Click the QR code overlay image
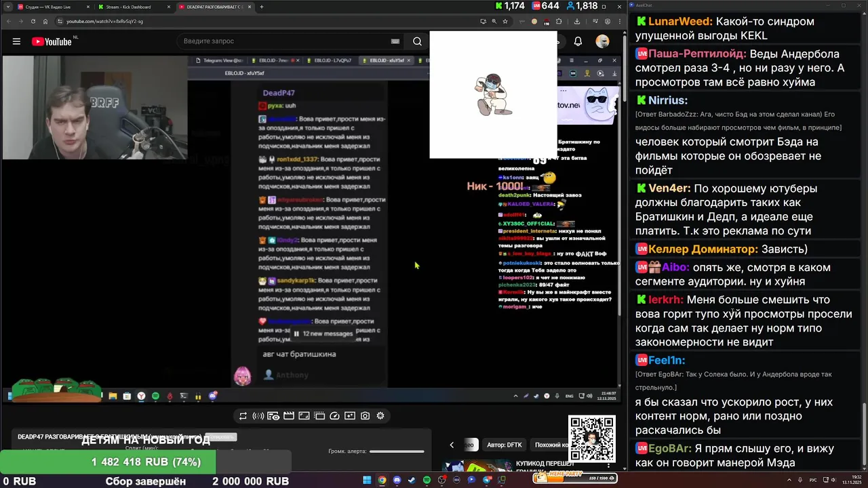 [592, 439]
